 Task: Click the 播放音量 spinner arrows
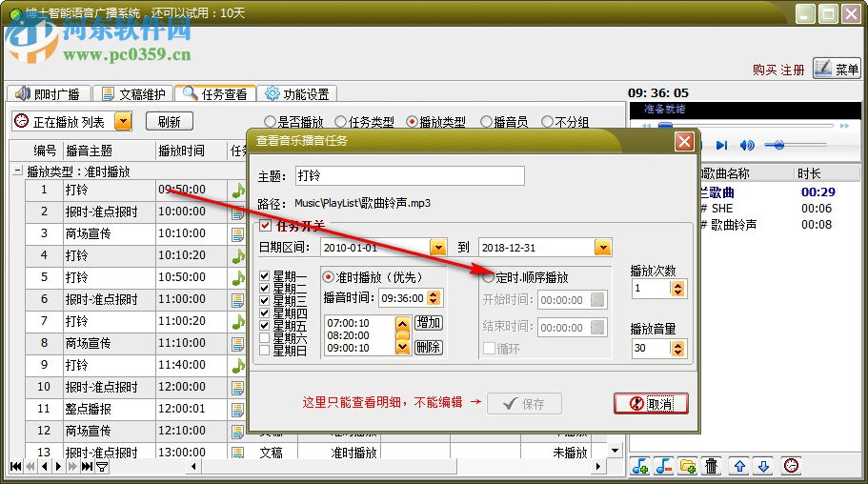pos(677,349)
